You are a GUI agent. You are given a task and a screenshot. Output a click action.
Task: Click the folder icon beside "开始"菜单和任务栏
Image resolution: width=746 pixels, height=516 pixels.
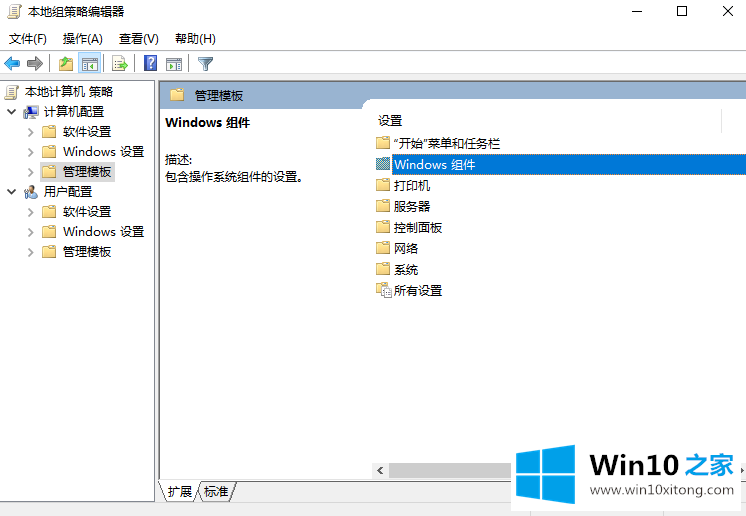[383, 143]
